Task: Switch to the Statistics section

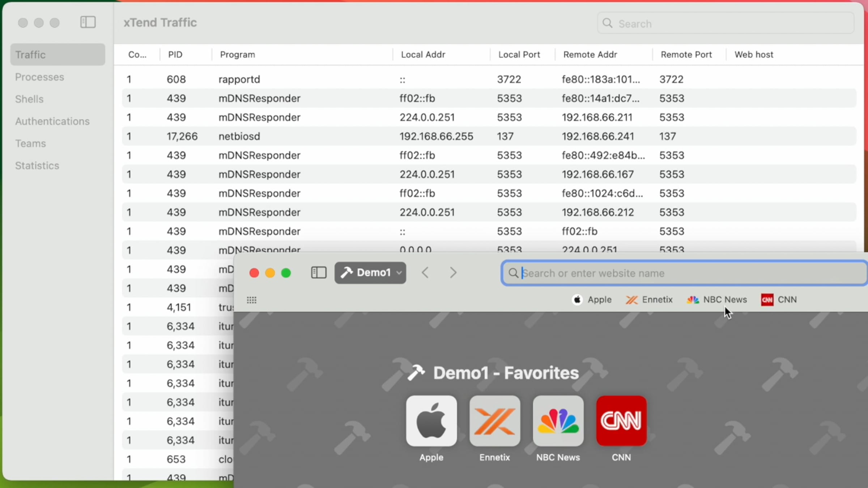Action: (37, 166)
